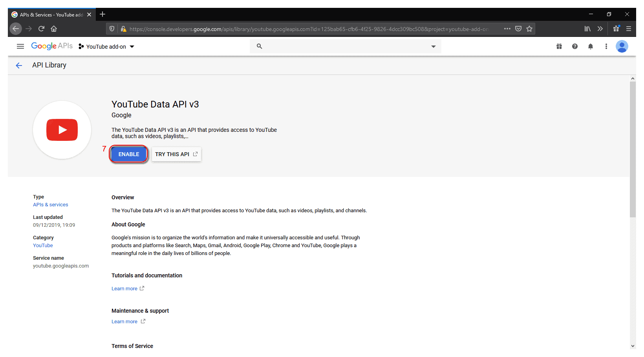
Task: Expand the search bar dropdown arrow
Action: point(433,46)
